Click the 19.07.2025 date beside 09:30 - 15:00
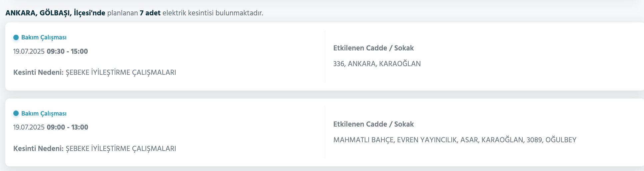Image resolution: width=644 pixels, height=171 pixels. click(29, 51)
